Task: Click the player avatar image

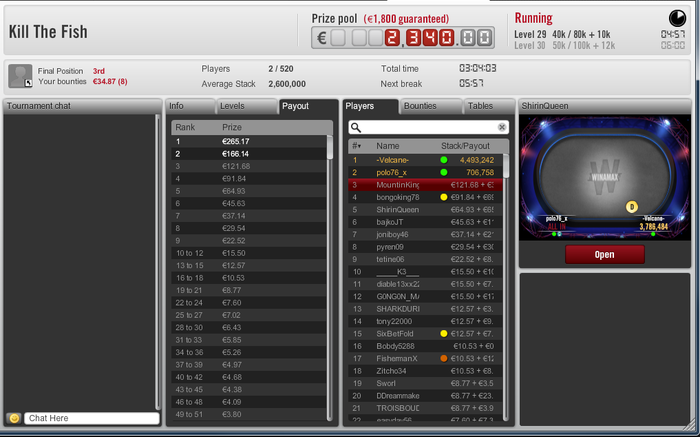Action: tap(21, 76)
